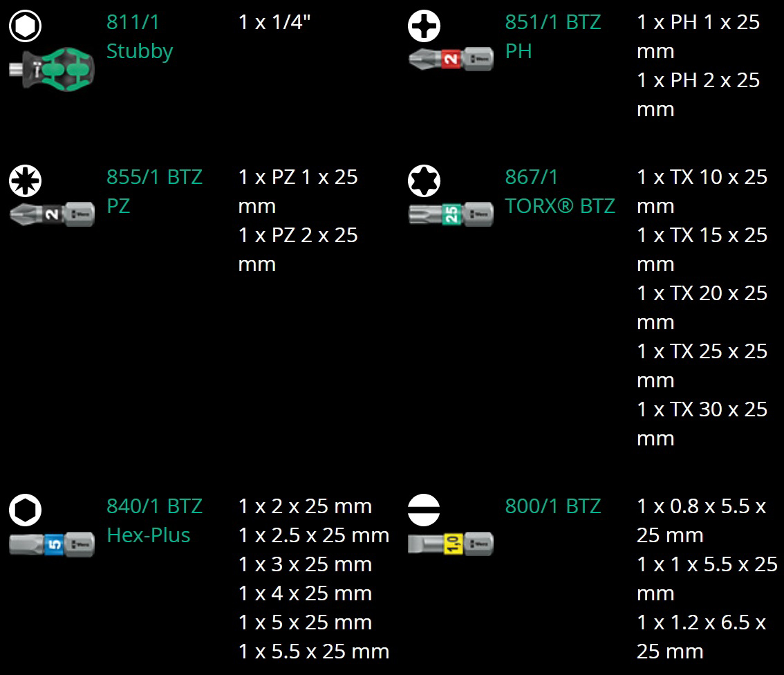This screenshot has width=784, height=675.
Task: Open the 867/1 TORX® BTZ link
Action: tap(559, 192)
